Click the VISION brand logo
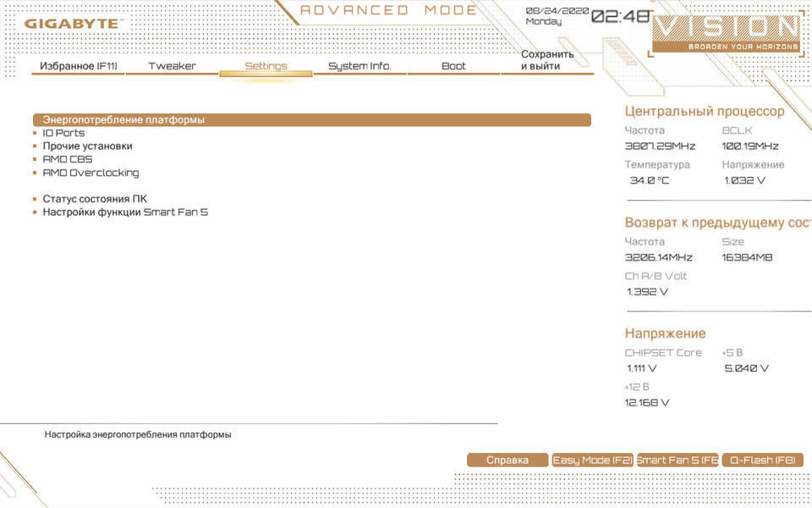Viewport: 812px width, 508px height. point(726,33)
